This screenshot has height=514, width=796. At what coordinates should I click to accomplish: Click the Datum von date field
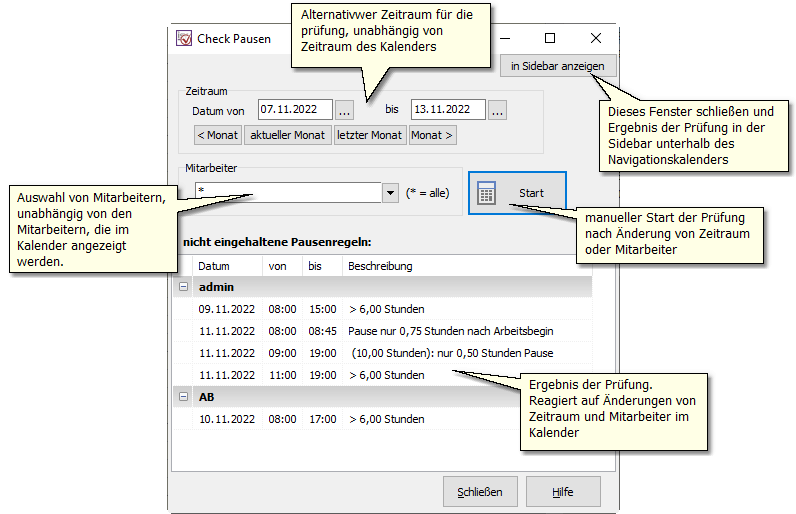pyautogui.click(x=294, y=110)
